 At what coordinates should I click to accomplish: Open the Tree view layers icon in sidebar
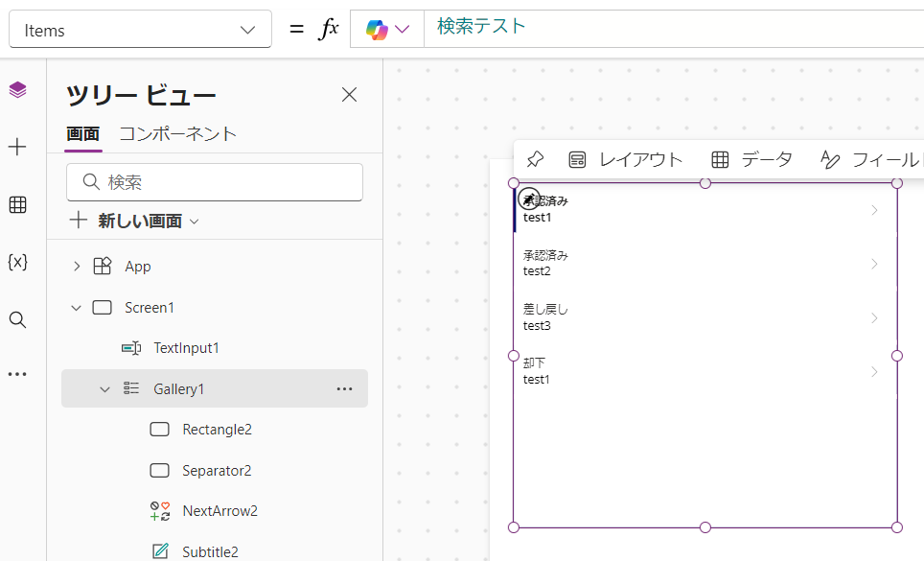17,90
